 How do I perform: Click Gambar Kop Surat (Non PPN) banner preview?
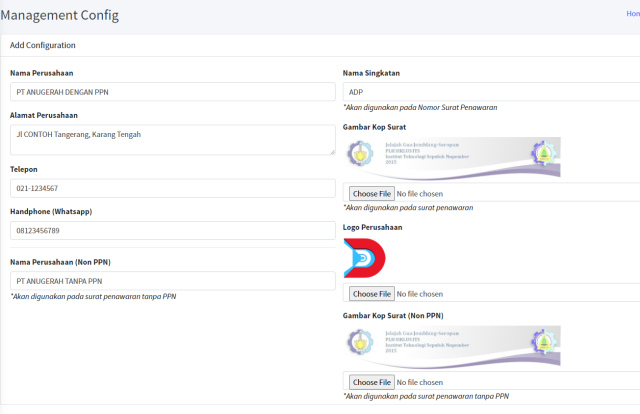[x=452, y=346]
